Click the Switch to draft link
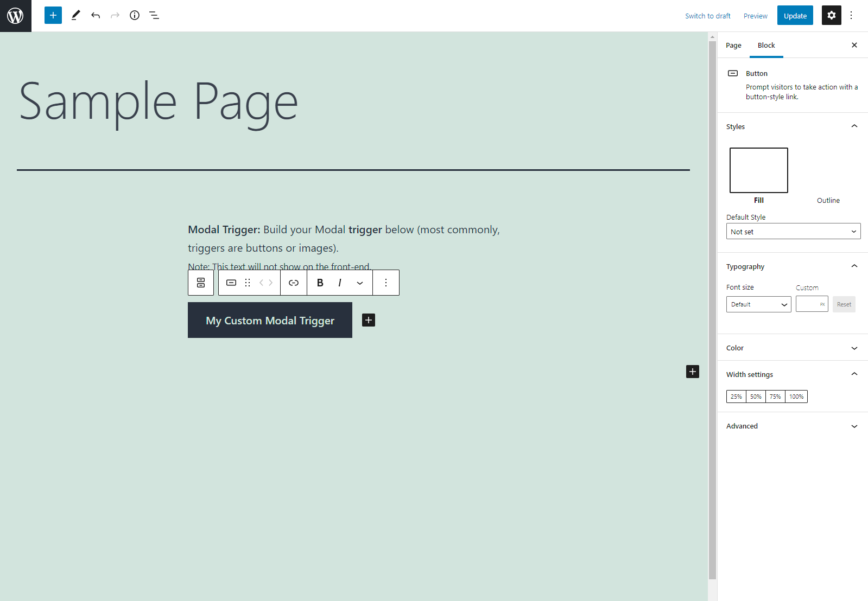The height and width of the screenshot is (601, 868). pos(707,16)
